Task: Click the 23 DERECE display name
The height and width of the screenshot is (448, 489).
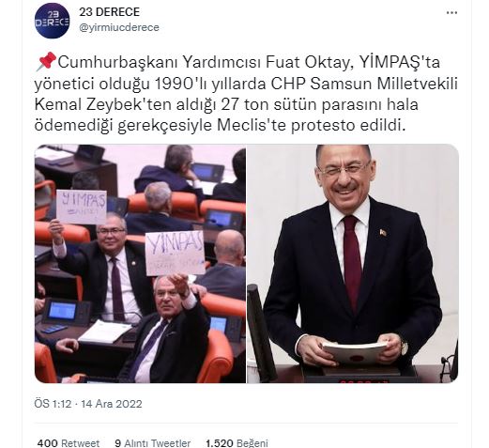Action: point(109,12)
